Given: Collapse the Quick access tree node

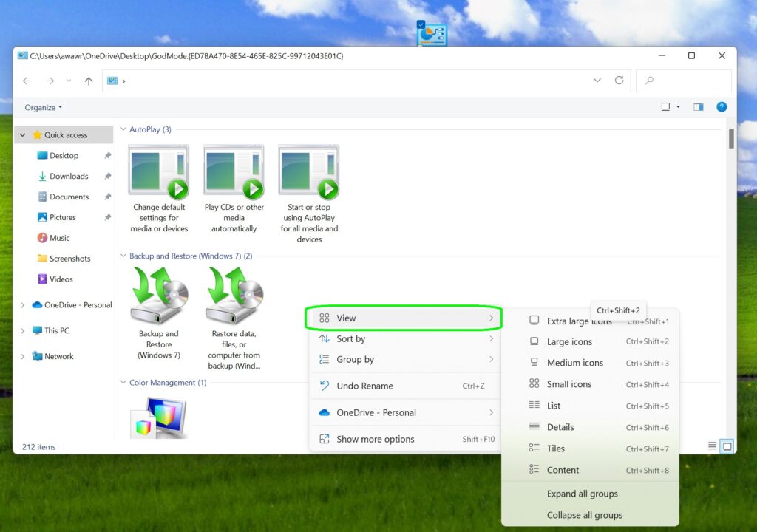Looking at the screenshot, I should [x=22, y=135].
